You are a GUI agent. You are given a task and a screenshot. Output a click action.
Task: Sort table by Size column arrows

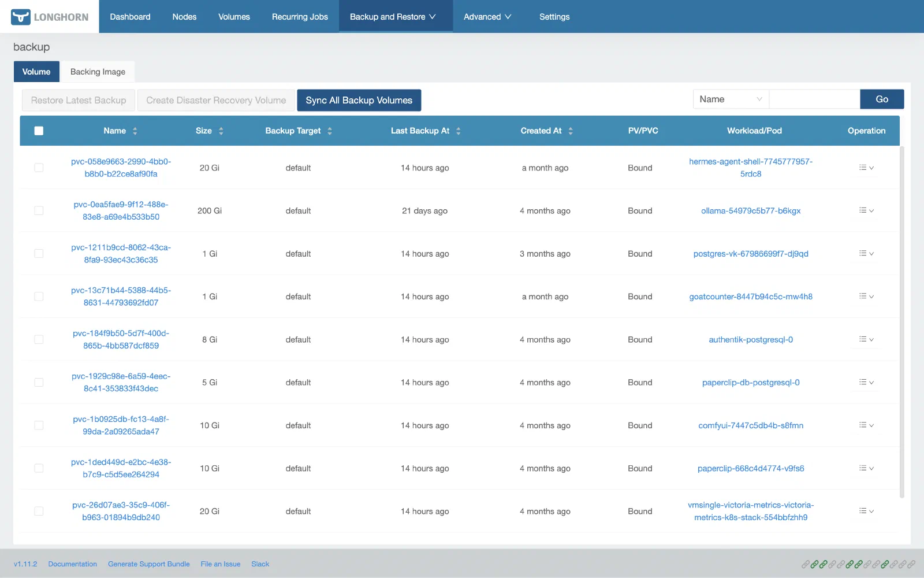[221, 131]
